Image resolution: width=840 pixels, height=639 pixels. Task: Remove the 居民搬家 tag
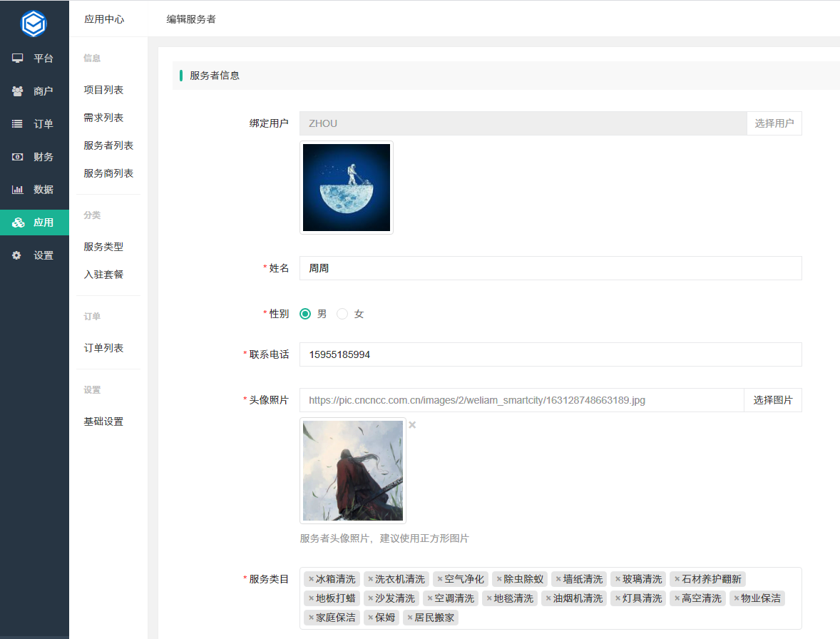pyautogui.click(x=410, y=618)
